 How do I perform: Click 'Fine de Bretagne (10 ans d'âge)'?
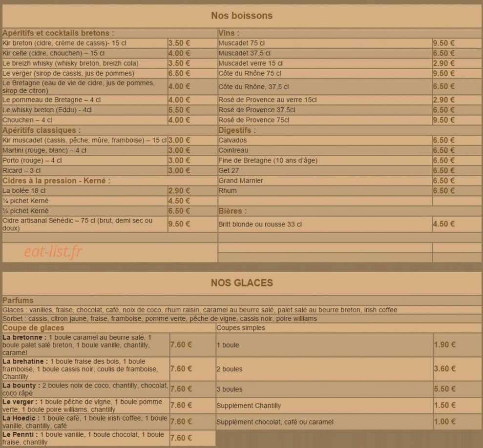[268, 161]
